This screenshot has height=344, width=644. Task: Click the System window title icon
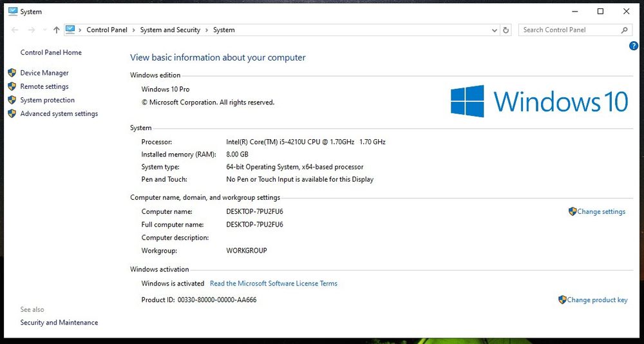tap(13, 12)
